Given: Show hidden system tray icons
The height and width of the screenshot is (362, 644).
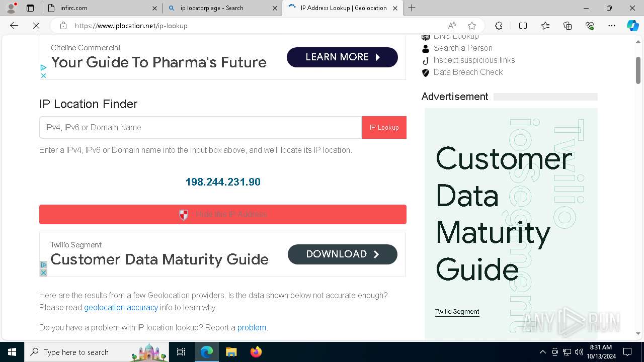Looking at the screenshot, I should coord(542,352).
